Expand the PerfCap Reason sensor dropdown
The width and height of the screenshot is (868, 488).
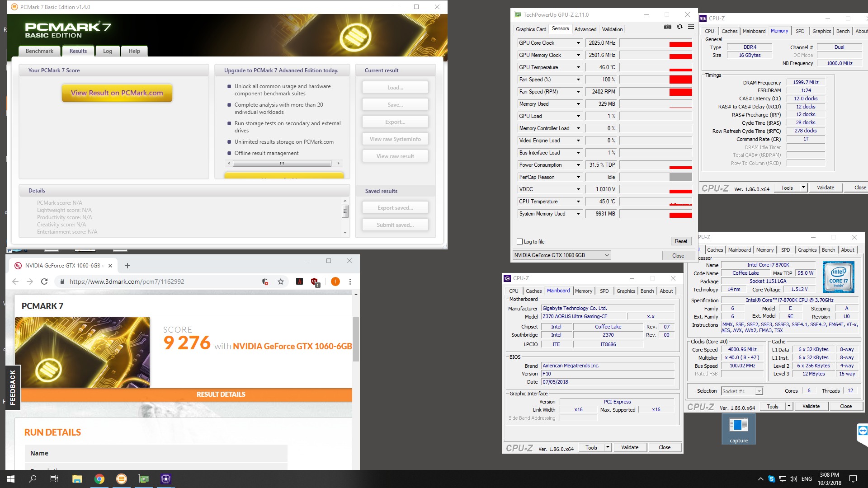[578, 177]
